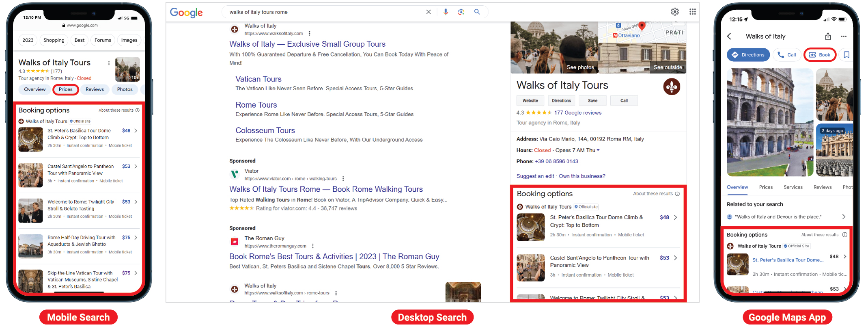Open options dots beside theromanguy.com
The height and width of the screenshot is (331, 868).
click(x=313, y=246)
